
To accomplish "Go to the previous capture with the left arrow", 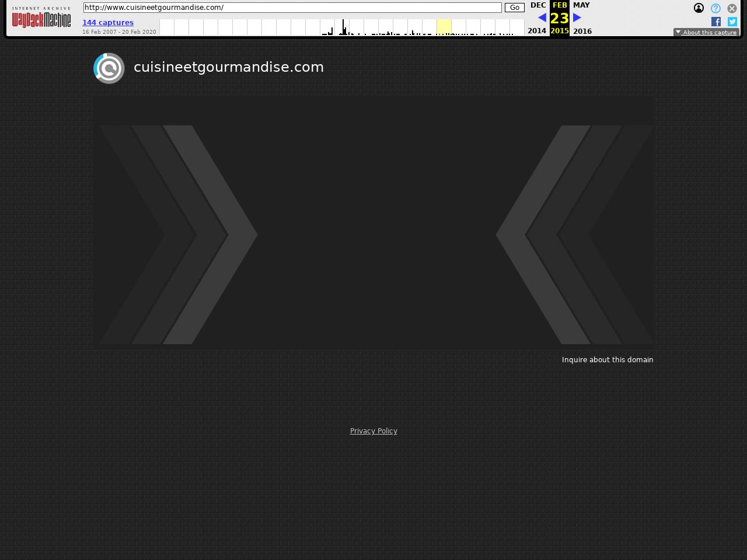I will pyautogui.click(x=542, y=17).
